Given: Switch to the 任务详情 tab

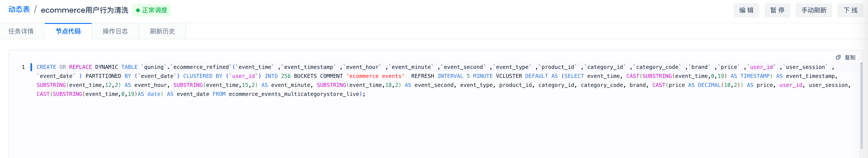Looking at the screenshot, I should (x=21, y=31).
